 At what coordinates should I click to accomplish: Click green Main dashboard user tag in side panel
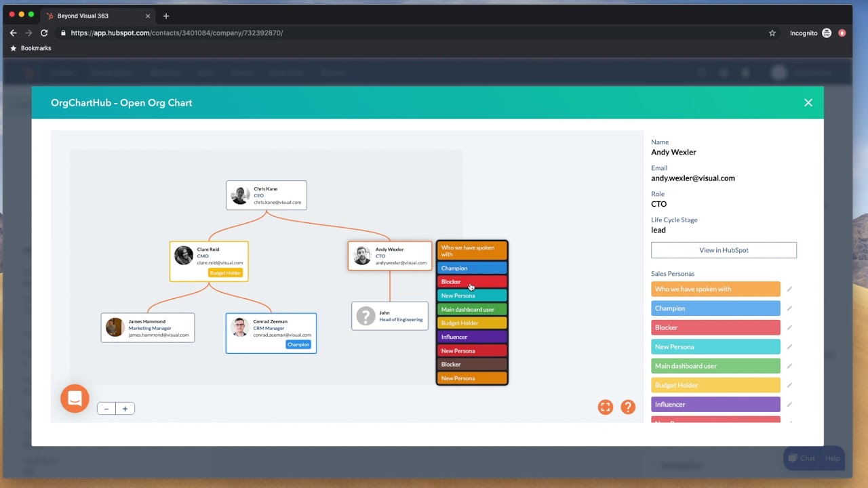[x=715, y=366]
